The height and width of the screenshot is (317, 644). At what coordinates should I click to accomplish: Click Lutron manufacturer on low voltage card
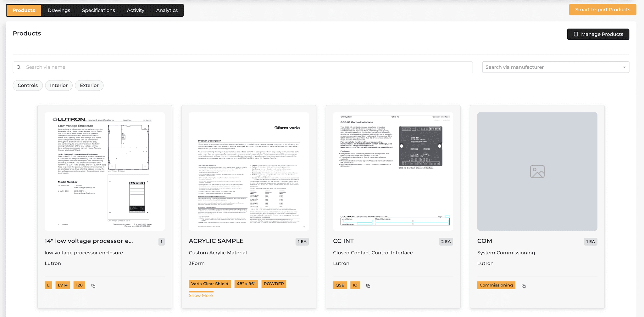53,263
